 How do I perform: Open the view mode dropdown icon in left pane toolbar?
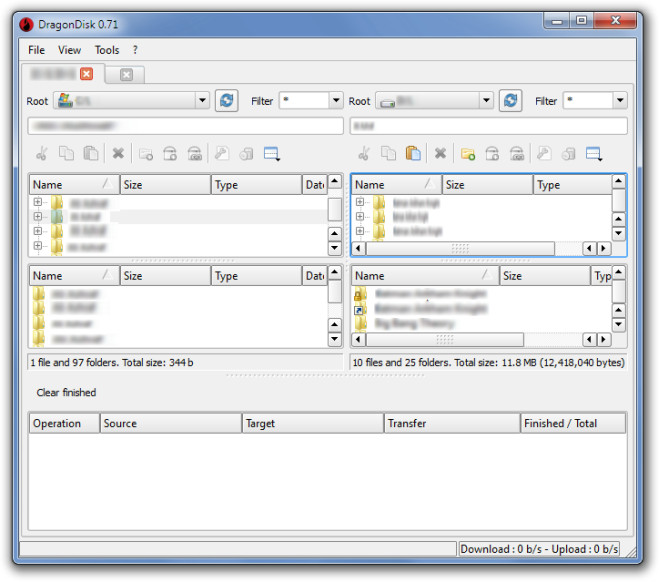tap(271, 154)
